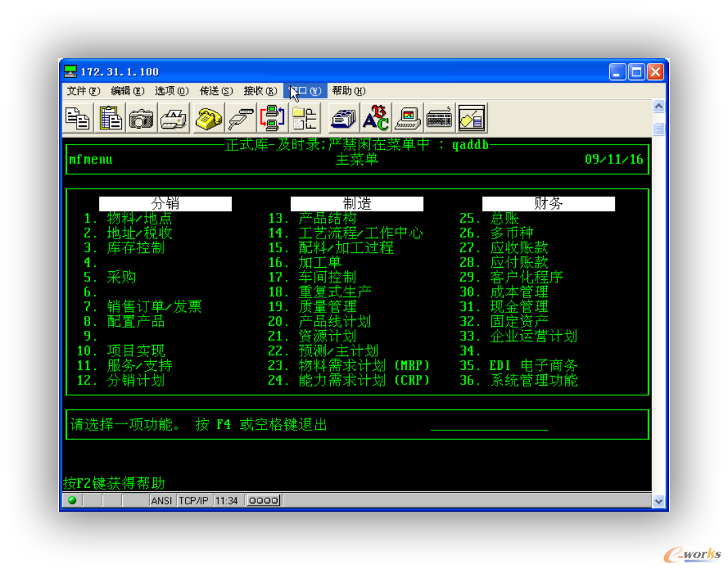This screenshot has height=570, width=728.
Task: Open the 传送(S) menu
Action: coord(216,91)
